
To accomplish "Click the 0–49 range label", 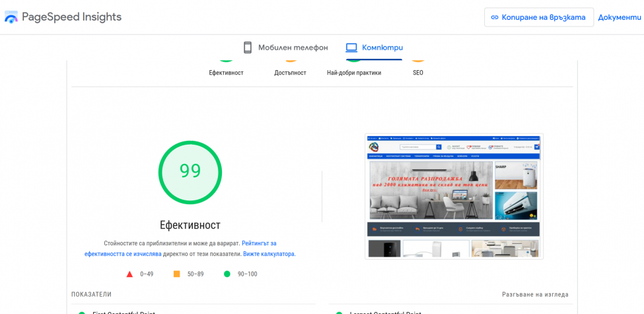I will 147,274.
